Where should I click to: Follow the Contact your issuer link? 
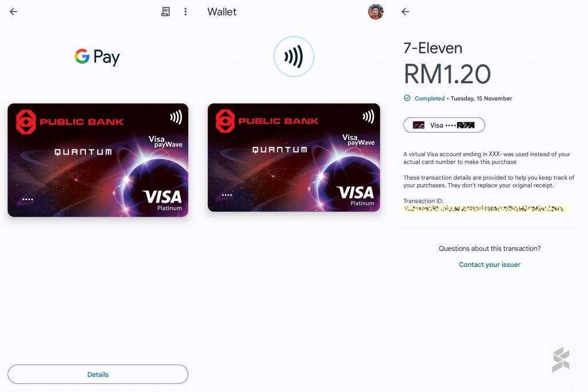click(489, 265)
